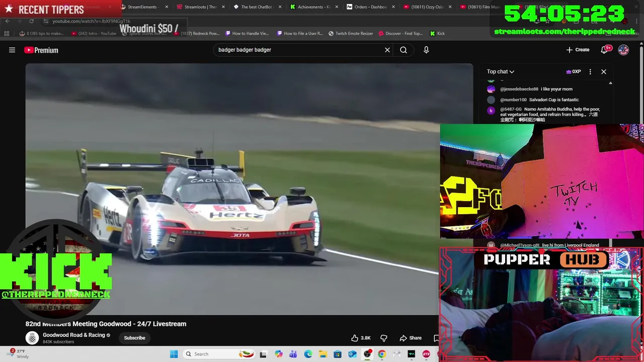Open the Task View icon in the taskbar
The image size is (644, 362).
263,354
